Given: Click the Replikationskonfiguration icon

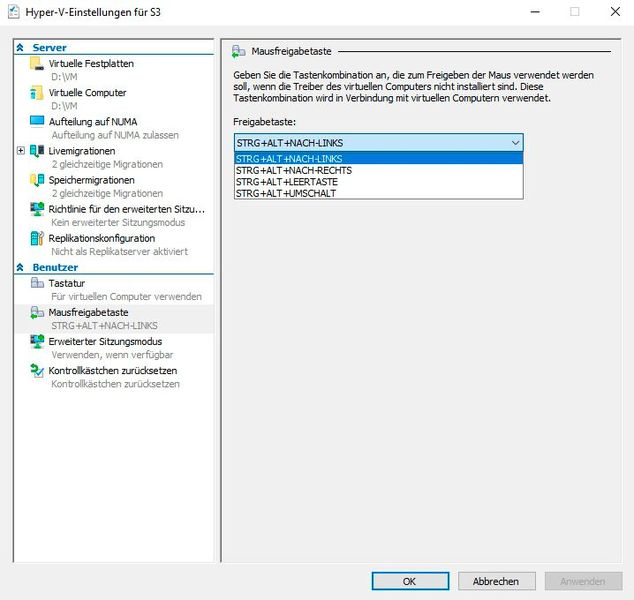Looking at the screenshot, I should [x=37, y=238].
